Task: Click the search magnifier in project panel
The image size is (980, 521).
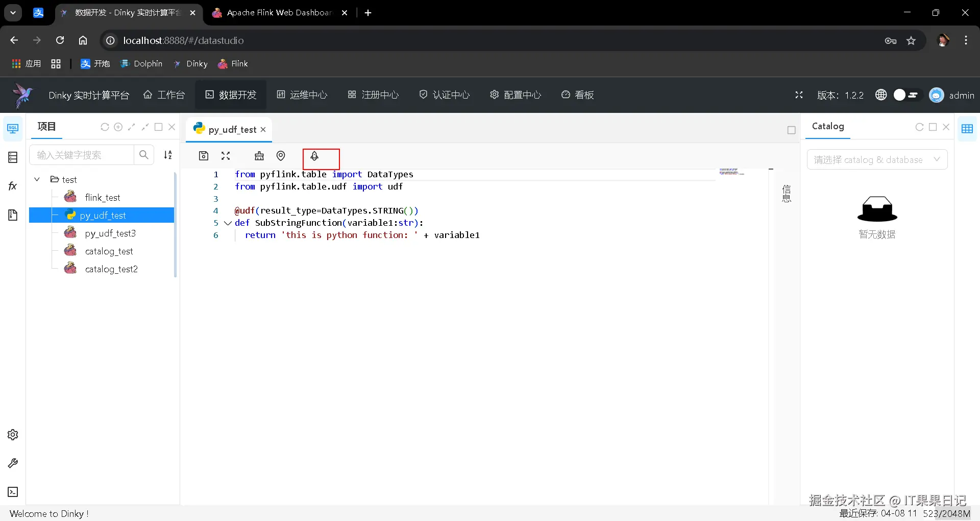Action: [144, 155]
